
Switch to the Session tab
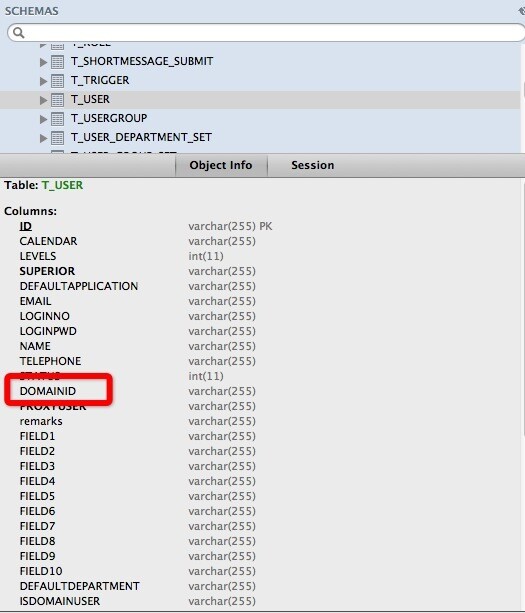[x=313, y=165]
